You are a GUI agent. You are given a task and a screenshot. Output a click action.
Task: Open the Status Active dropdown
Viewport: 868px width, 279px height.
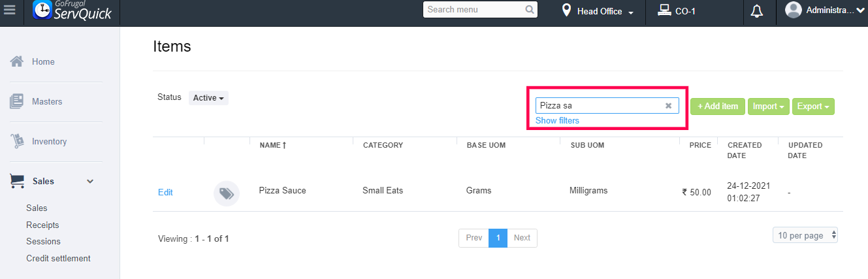(208, 98)
